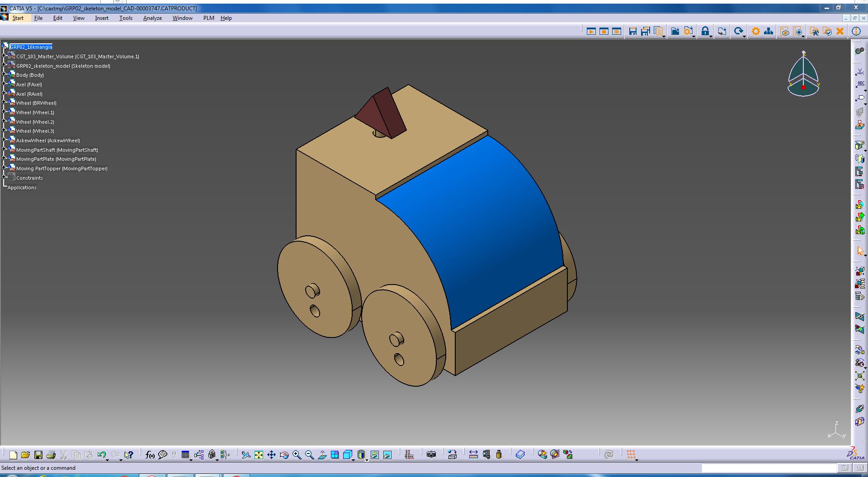Click the blue information icon
Image resolution: width=868 pixels, height=477 pixels.
tap(856, 31)
